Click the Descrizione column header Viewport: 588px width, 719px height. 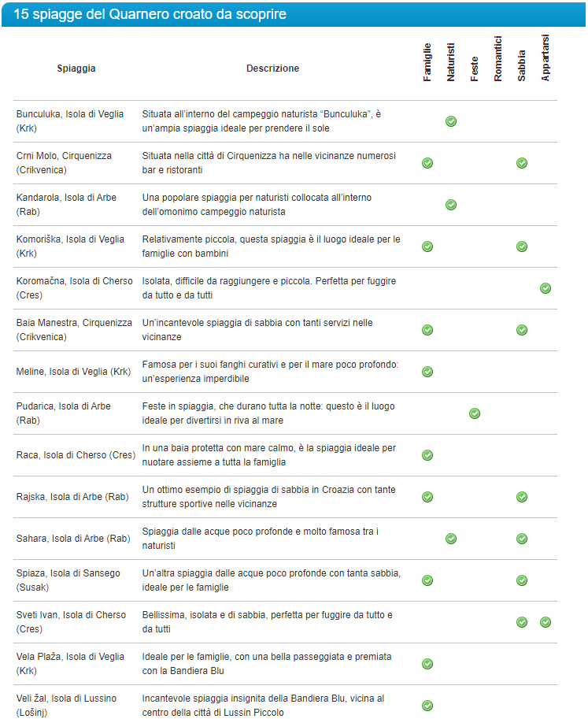click(272, 69)
